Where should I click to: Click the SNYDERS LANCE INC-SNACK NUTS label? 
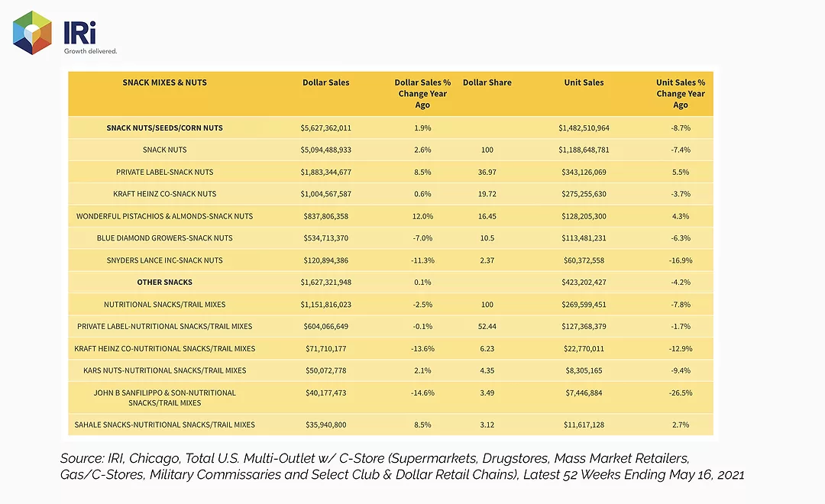tap(165, 260)
